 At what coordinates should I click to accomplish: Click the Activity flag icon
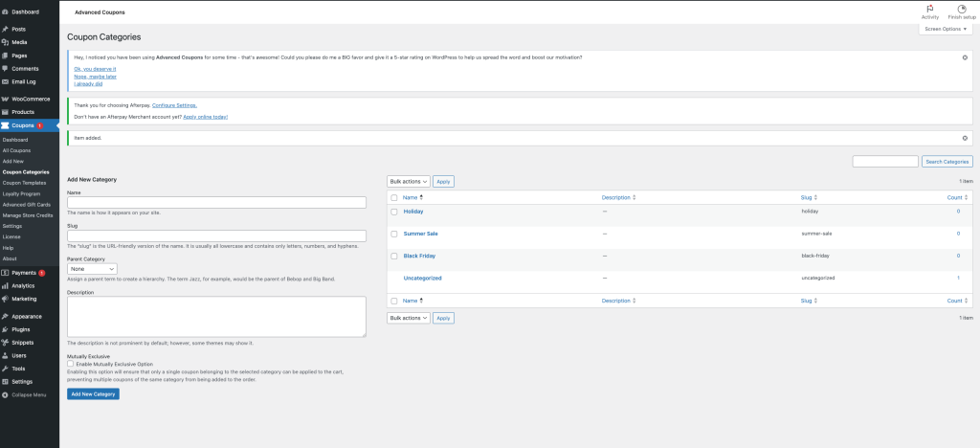click(929, 9)
